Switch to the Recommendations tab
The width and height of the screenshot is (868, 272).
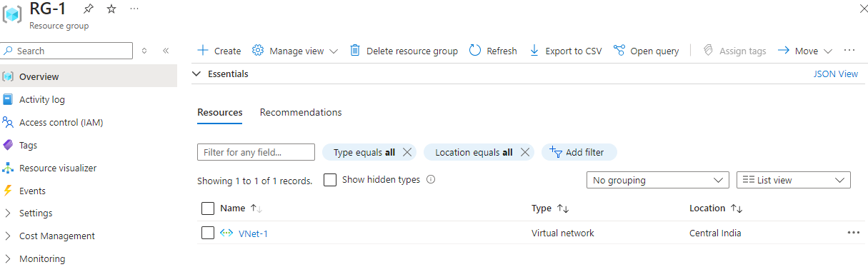[301, 112]
